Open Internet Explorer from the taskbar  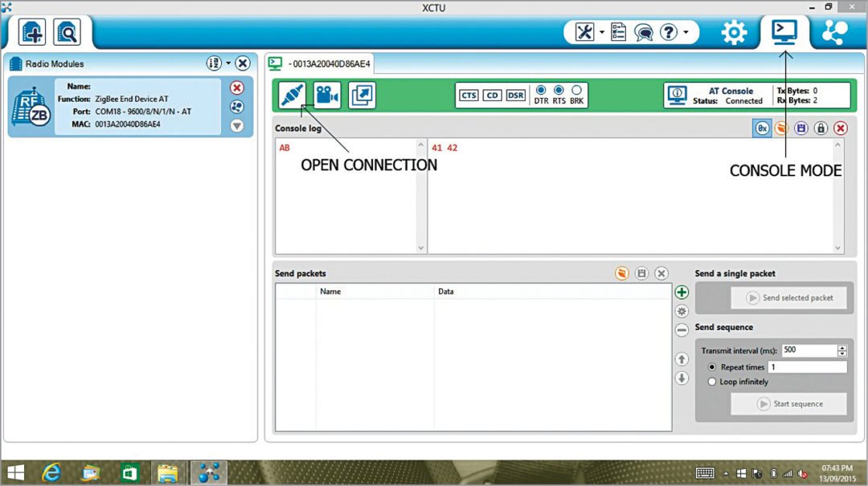point(52,473)
